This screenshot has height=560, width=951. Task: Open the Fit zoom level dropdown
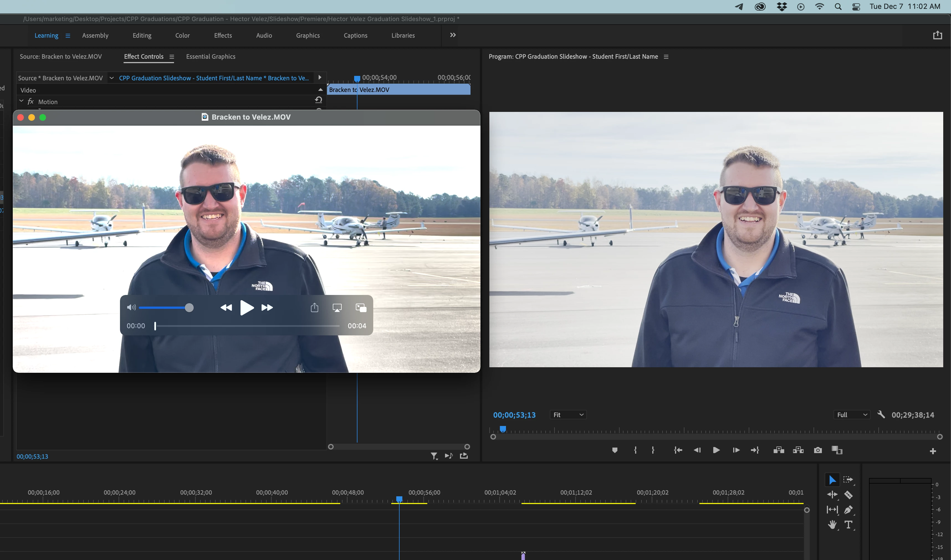(x=568, y=415)
